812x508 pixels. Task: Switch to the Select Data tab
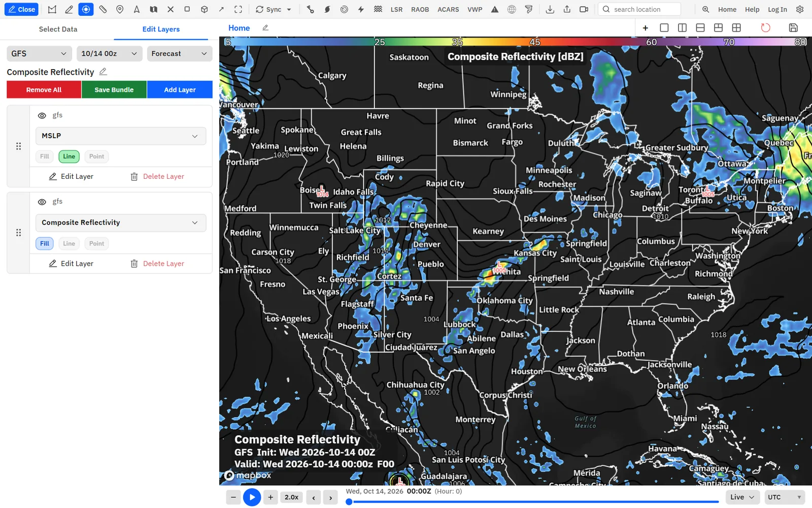58,29
